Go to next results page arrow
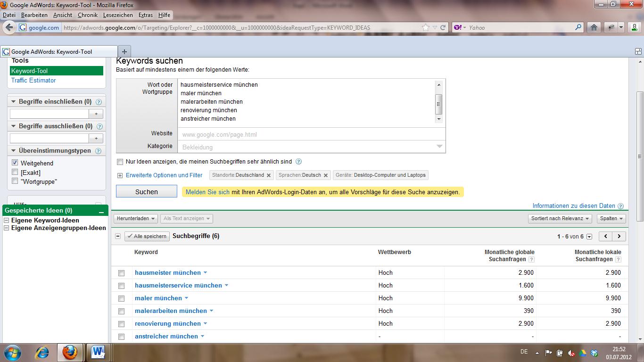Image resolution: width=644 pixels, height=362 pixels. (x=619, y=236)
